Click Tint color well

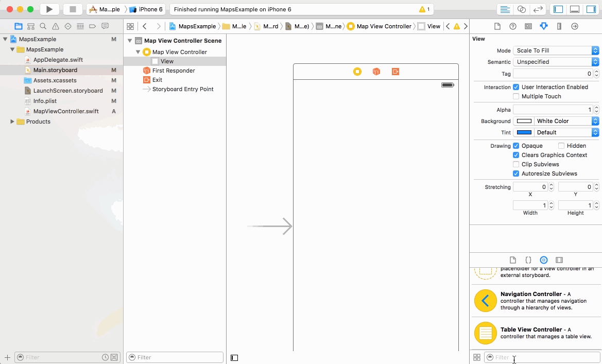[524, 132]
